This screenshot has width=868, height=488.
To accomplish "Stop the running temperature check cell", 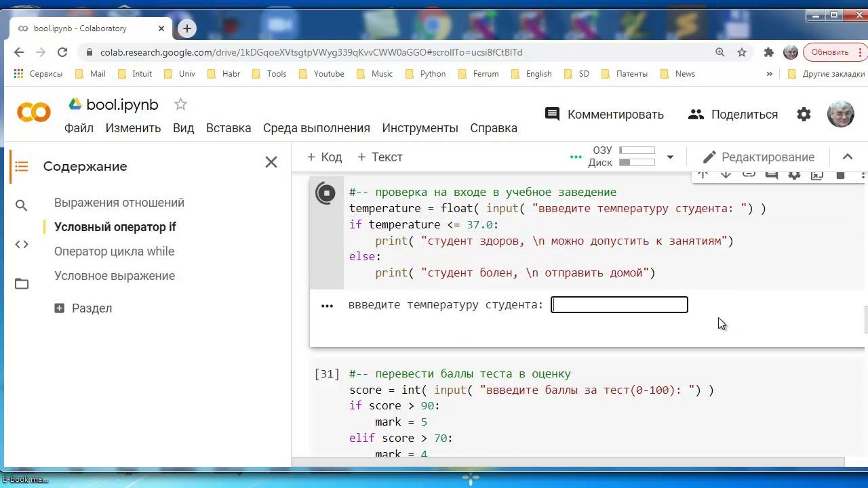I will coord(326,193).
